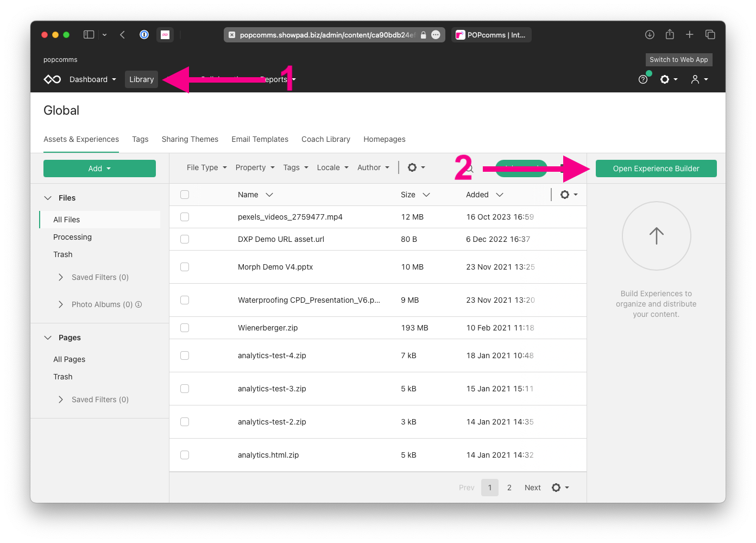Open the filter bar gear icon
The width and height of the screenshot is (756, 543).
tap(413, 167)
